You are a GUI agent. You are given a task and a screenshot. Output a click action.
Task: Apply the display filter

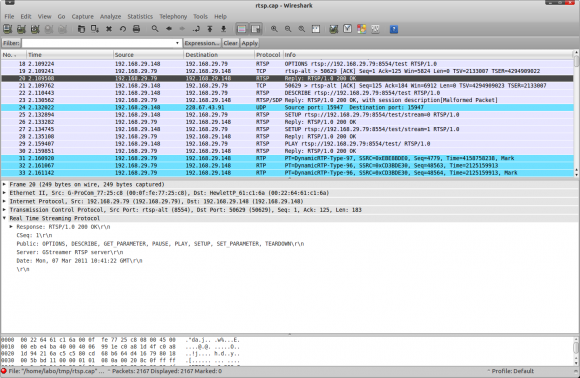(250, 43)
